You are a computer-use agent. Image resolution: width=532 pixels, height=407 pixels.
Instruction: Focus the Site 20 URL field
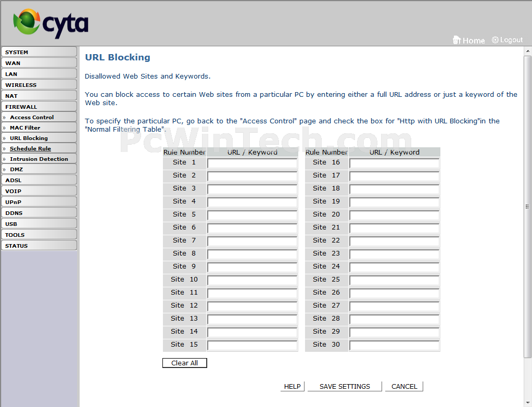pos(395,215)
